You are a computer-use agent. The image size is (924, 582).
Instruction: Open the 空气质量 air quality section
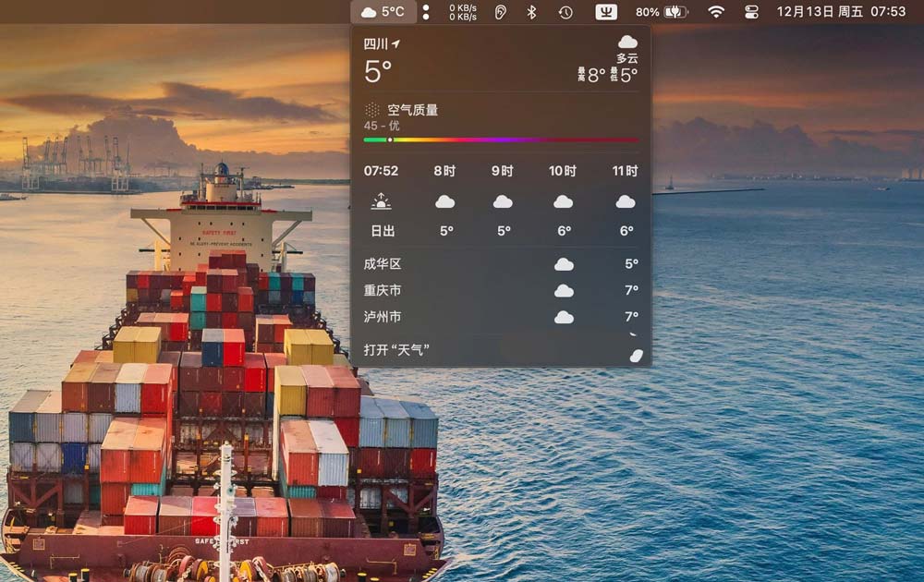point(412,110)
